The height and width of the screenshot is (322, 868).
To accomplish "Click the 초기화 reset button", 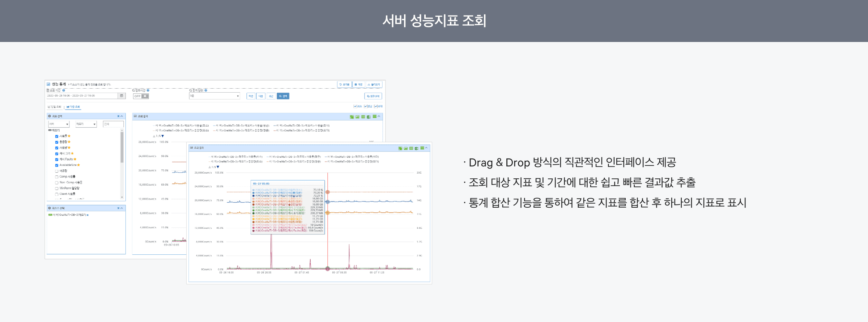I will click(344, 84).
